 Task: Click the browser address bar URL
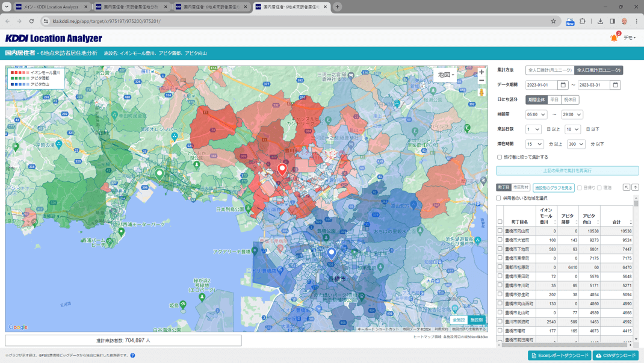(107, 21)
